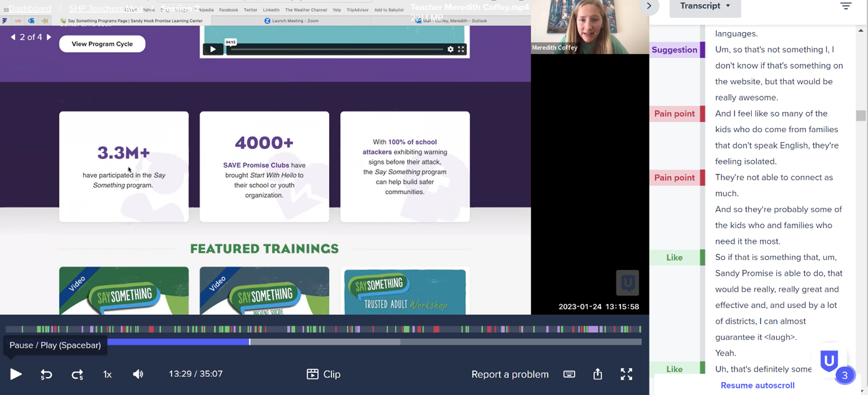The image size is (868, 395).
Task: Click the Featured Trainings heading
Action: [264, 249]
